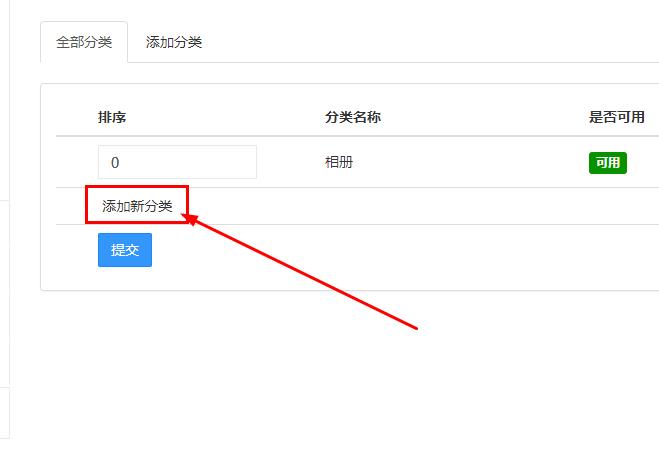Click the 添加新分类 link
659x473 pixels.
tap(137, 206)
